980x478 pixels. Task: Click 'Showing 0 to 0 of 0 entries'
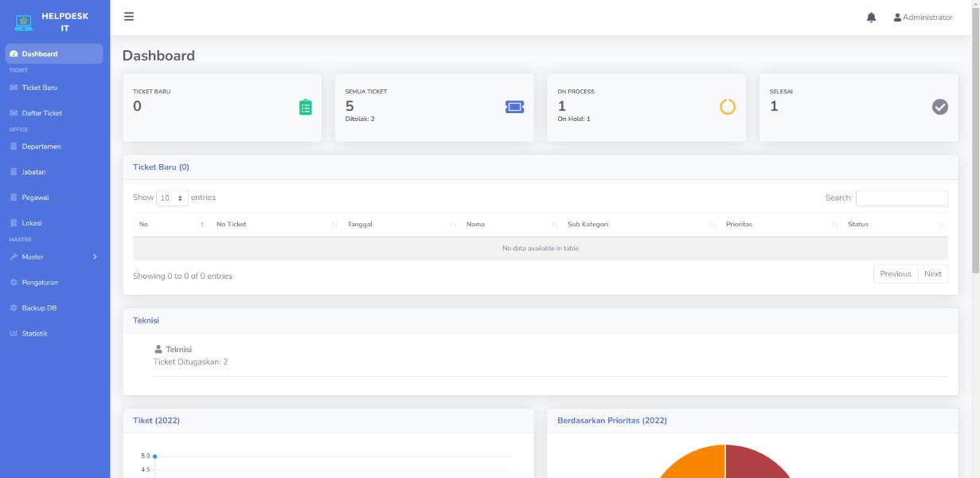[x=182, y=276]
